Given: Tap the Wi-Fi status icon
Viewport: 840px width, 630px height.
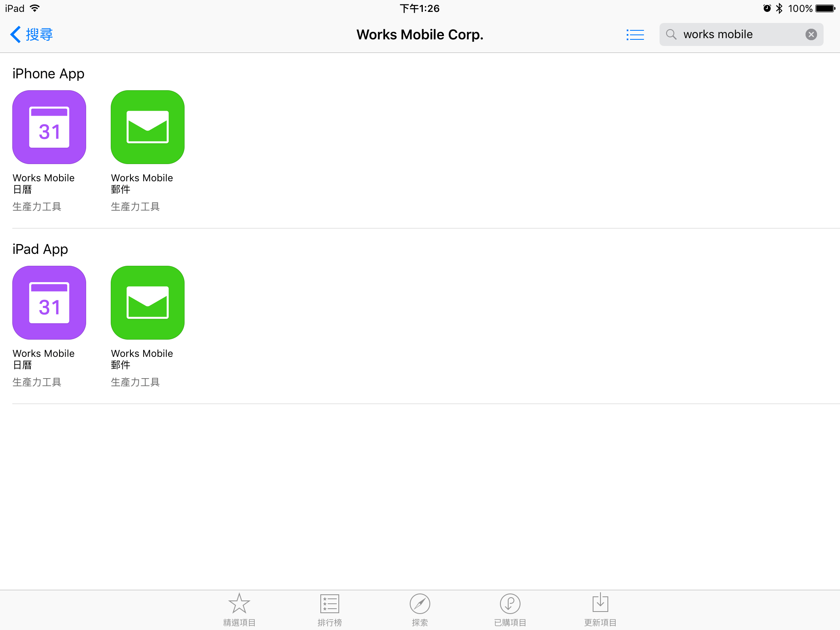Looking at the screenshot, I should pyautogui.click(x=35, y=8).
